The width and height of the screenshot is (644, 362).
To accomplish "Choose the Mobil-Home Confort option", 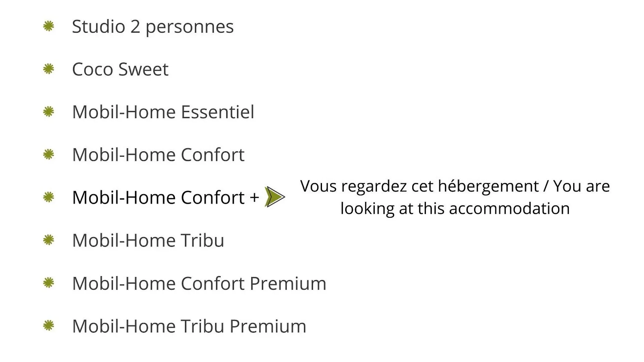I will pos(158,155).
